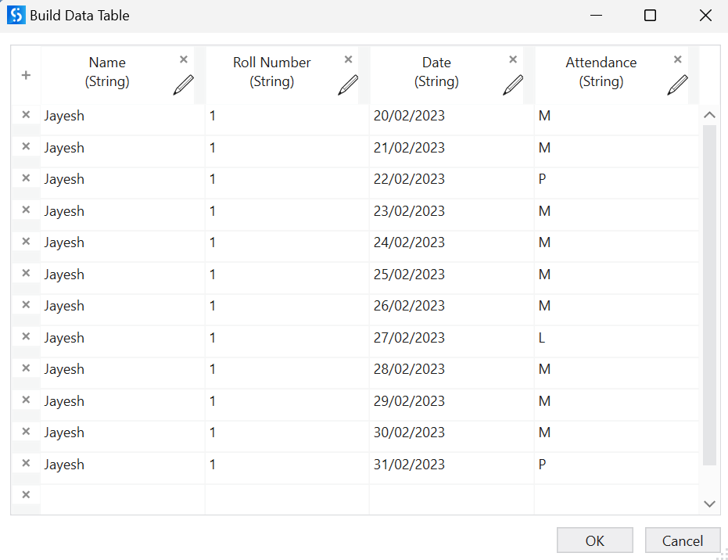Remove the row dated 22/02/2023

point(26,178)
